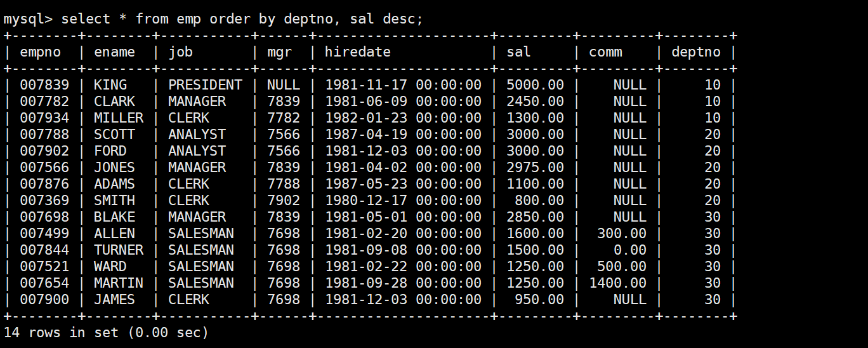Click the ename column header
Viewport: 868px width, 348px height.
pyautogui.click(x=114, y=52)
